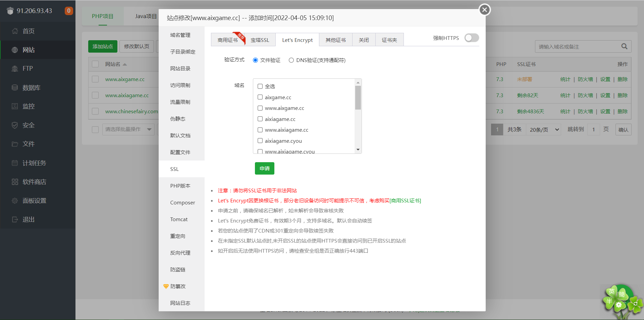Image resolution: width=644 pixels, height=320 pixels.
Task: Open 配置文件 in dialog menu
Action: pos(181,152)
